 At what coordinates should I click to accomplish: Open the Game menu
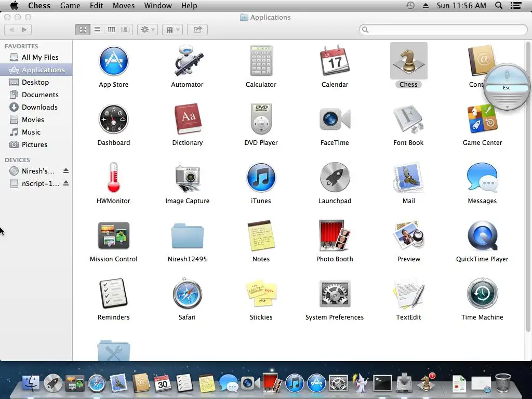70,5
